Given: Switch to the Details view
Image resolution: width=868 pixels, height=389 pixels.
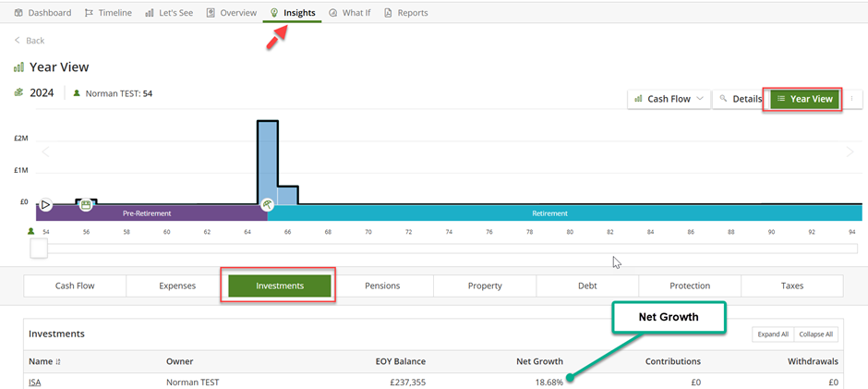Looking at the screenshot, I should pos(739,99).
